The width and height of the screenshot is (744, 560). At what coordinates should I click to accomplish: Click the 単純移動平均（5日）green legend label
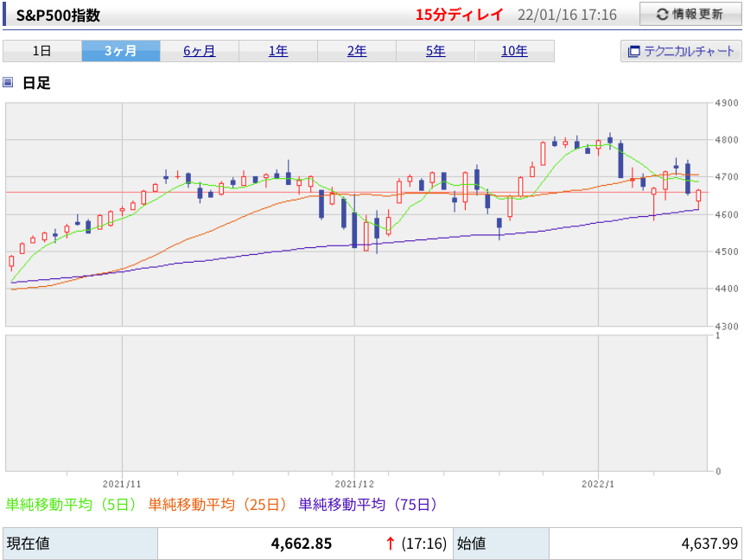71,504
